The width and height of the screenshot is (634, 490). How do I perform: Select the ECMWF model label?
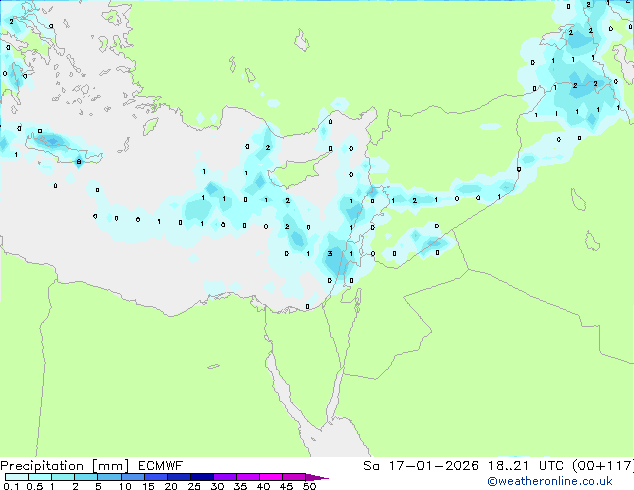pos(161,466)
